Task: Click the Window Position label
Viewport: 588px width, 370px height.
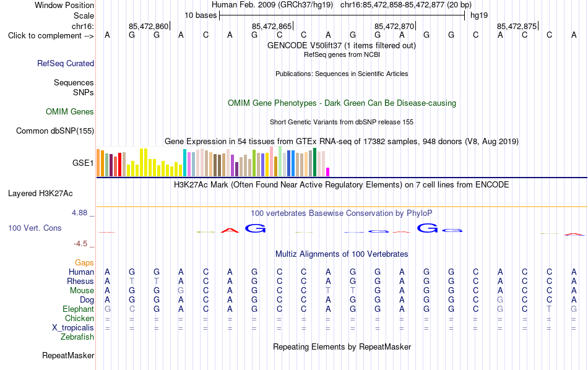Action: (x=64, y=5)
